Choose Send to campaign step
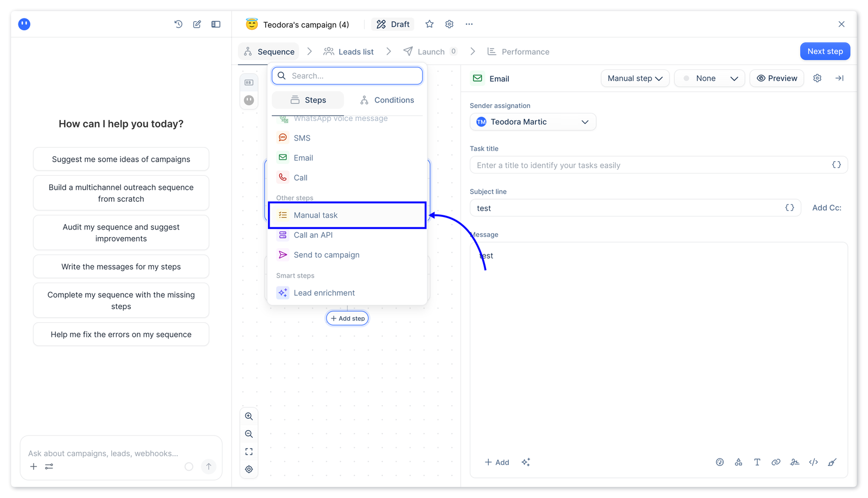 pos(347,254)
